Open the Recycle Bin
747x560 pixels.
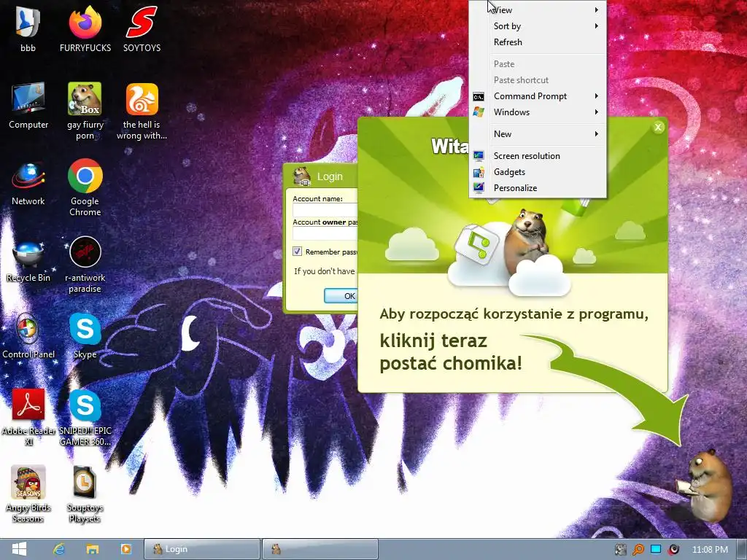[28, 260]
